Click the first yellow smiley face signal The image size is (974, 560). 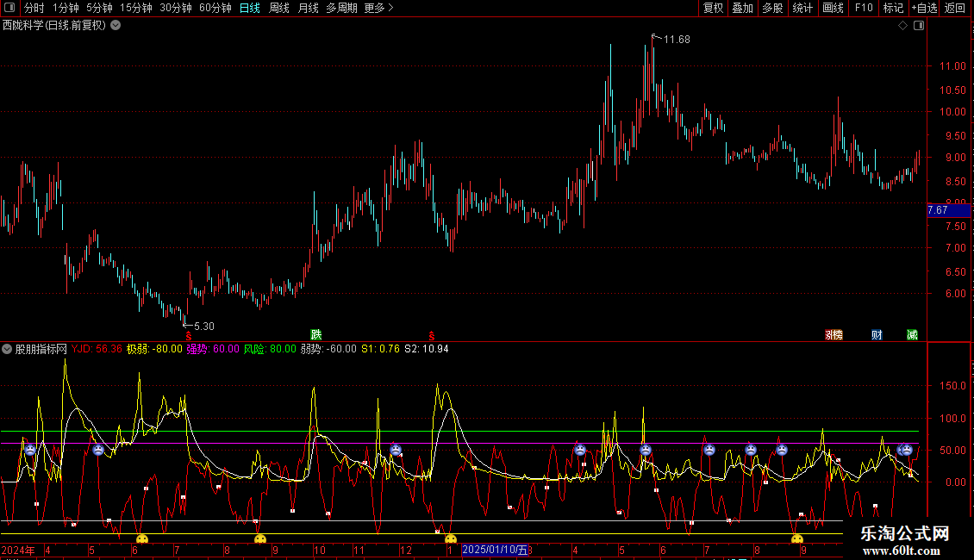(142, 539)
